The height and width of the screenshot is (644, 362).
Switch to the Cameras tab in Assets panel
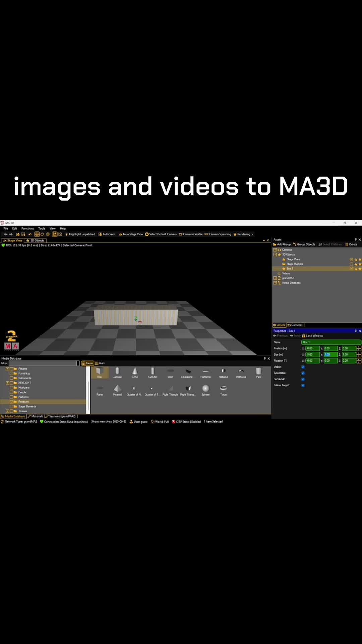295,325
